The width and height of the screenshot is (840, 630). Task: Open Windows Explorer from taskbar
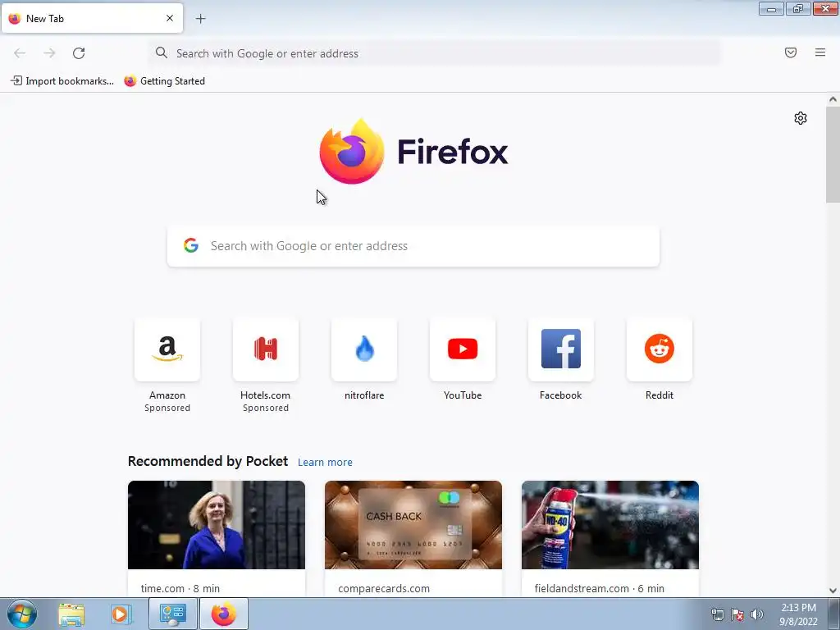[71, 614]
